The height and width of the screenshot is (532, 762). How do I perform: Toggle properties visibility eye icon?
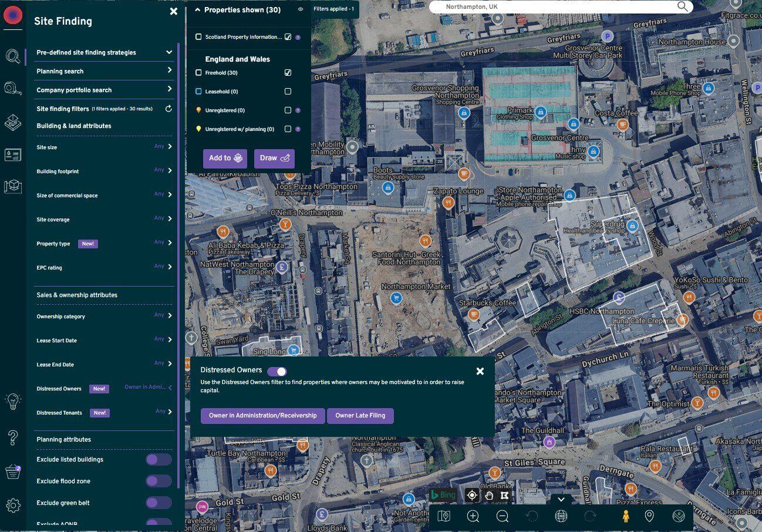point(301,9)
